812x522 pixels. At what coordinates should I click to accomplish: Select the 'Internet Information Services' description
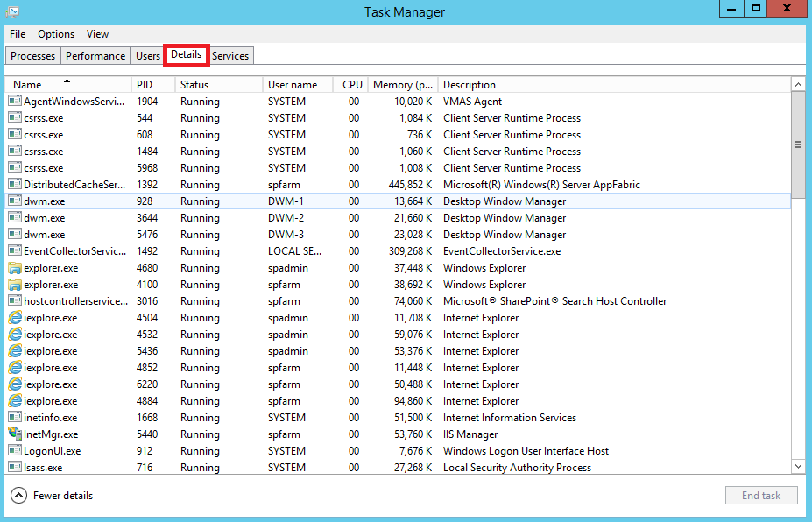pos(510,418)
